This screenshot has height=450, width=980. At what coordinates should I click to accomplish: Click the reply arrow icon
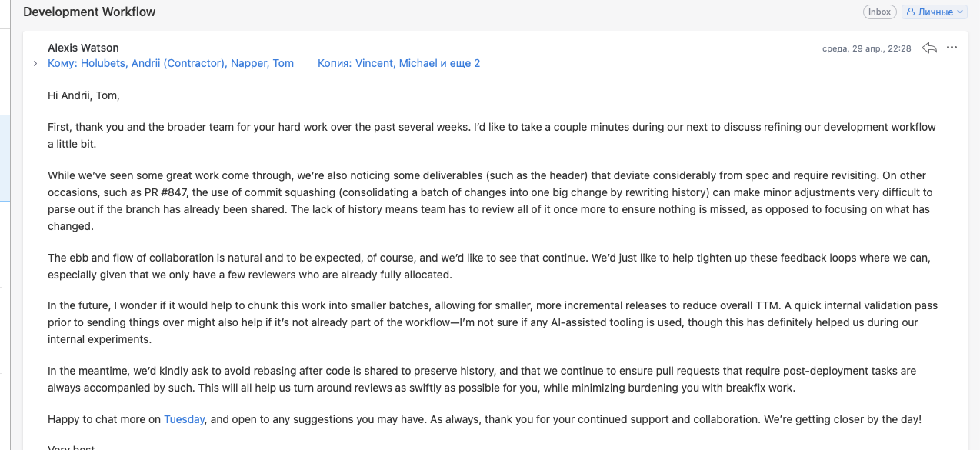(x=929, y=48)
